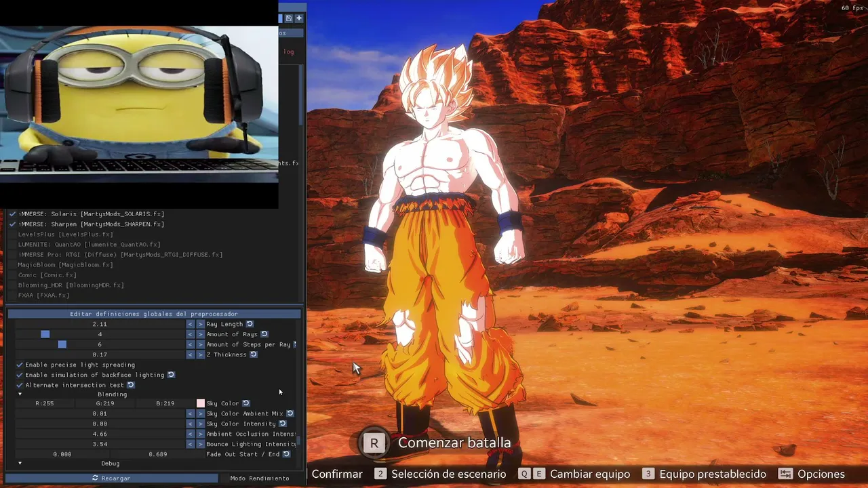Screen dimensions: 868x488
Task: Enable the LUMENITE: QuantAO effect
Action: (12, 245)
